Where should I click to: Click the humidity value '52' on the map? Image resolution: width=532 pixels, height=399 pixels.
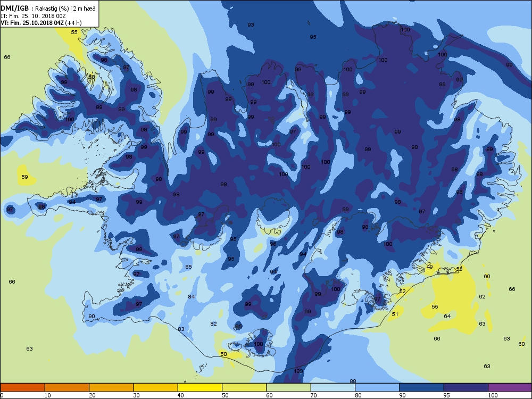[x=402, y=291]
